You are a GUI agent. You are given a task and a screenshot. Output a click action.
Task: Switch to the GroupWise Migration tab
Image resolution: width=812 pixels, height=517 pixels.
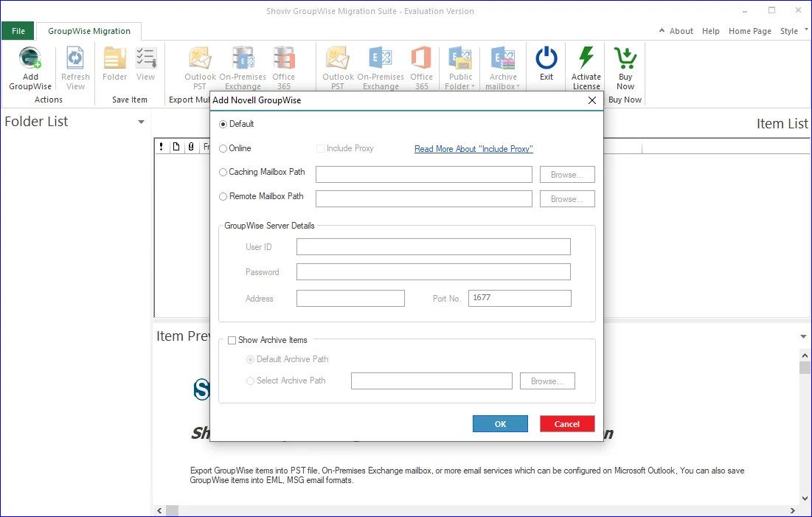coord(89,31)
